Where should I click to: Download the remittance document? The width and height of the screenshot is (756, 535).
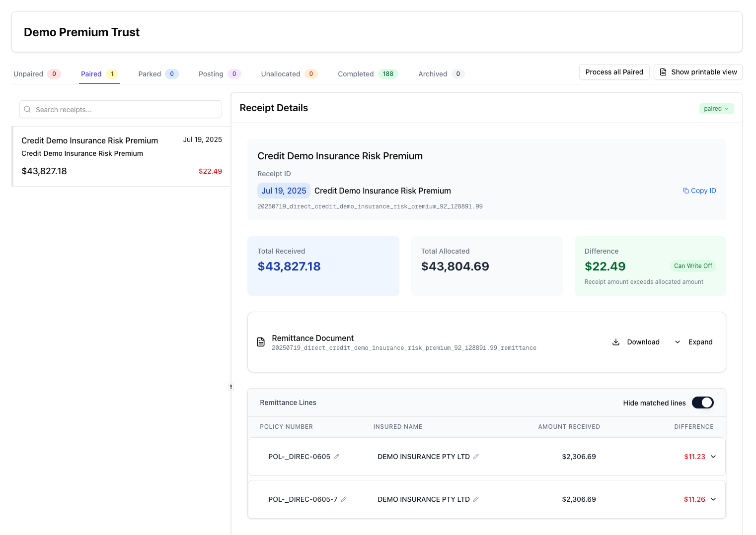(x=636, y=342)
